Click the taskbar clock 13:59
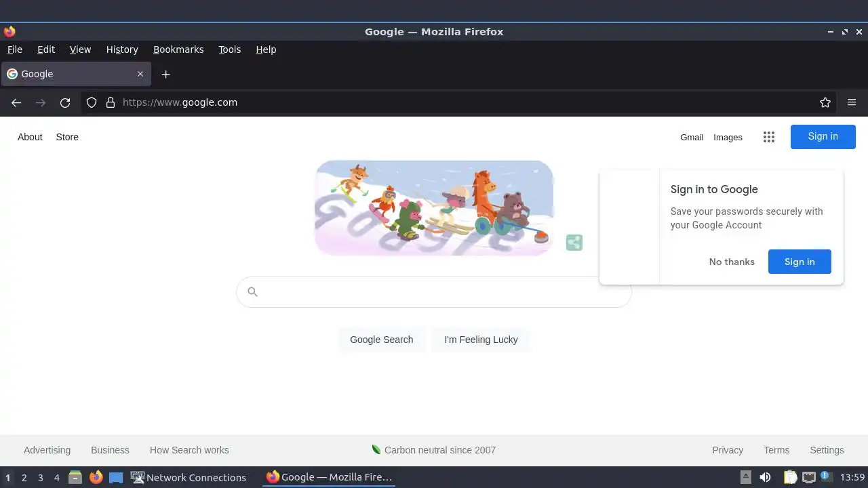868x488 pixels. tap(852, 478)
